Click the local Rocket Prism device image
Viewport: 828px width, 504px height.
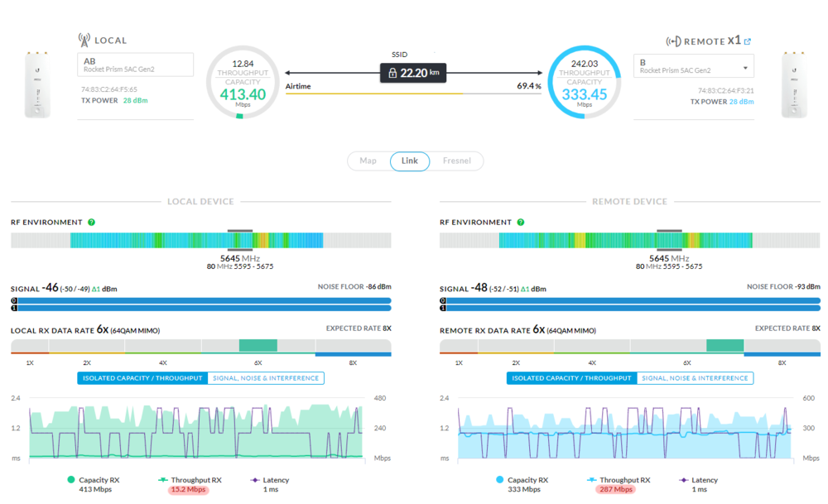(x=36, y=85)
